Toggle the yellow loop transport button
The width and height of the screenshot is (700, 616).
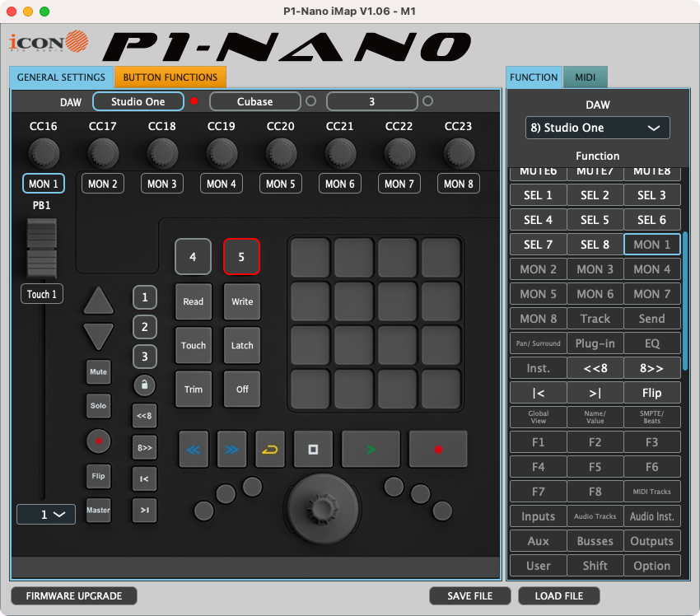click(x=270, y=449)
